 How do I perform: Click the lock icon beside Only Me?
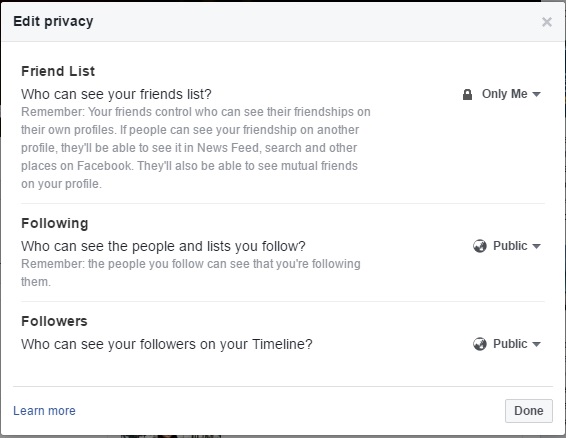coord(467,94)
